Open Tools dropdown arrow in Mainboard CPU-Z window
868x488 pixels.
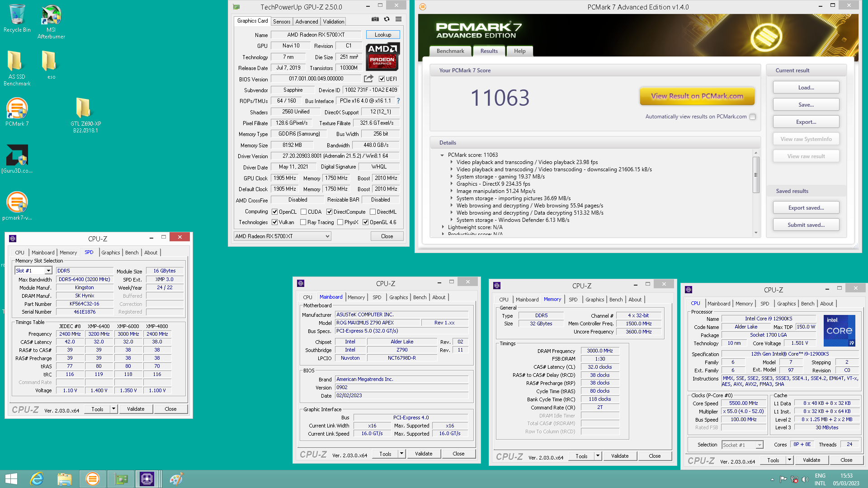(401, 454)
